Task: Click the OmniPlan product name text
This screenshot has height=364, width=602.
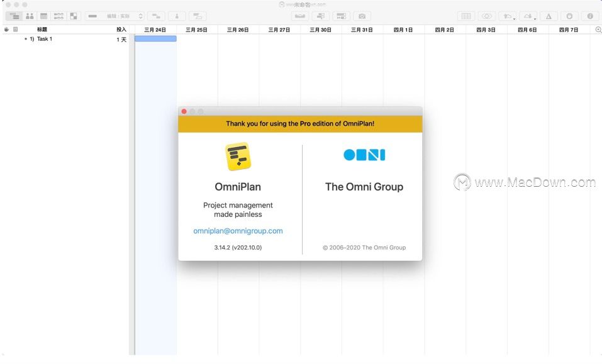Action: coord(238,187)
